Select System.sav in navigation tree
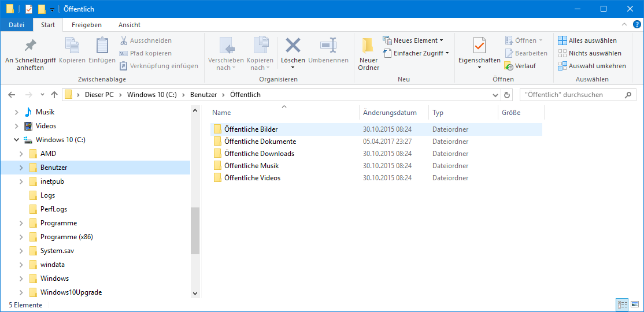This screenshot has height=312, width=644. [x=52, y=251]
